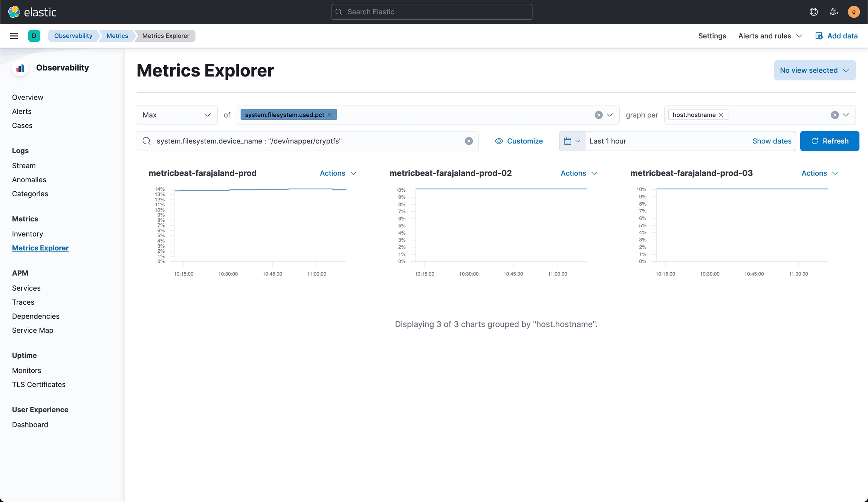The width and height of the screenshot is (868, 502).
Task: Click the Metrics breadcrumb
Action: pos(117,36)
